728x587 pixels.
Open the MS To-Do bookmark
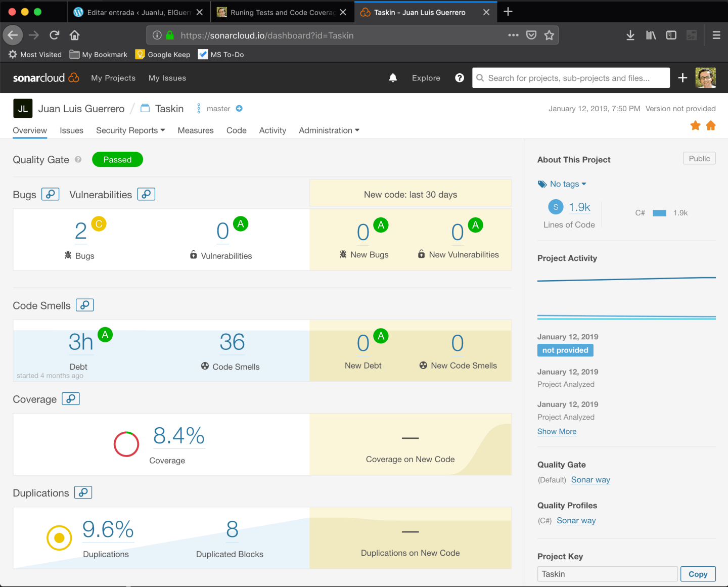tap(221, 54)
